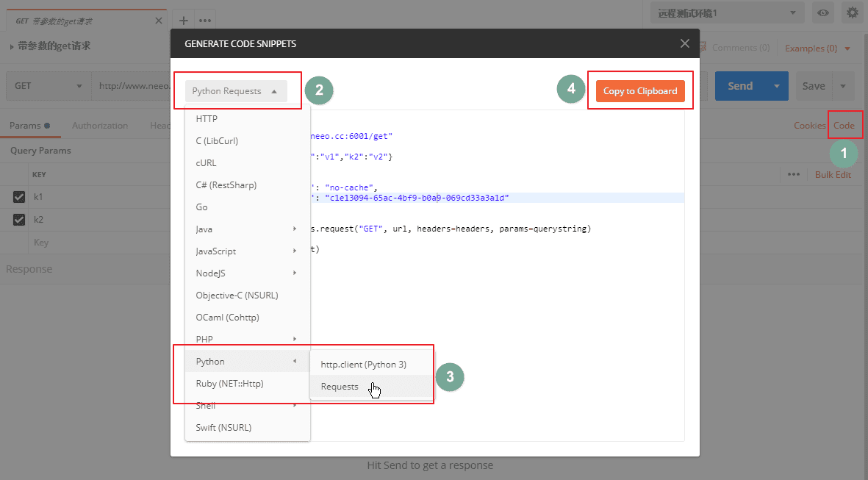Uncheck the k2 parameter checkbox

point(19,220)
